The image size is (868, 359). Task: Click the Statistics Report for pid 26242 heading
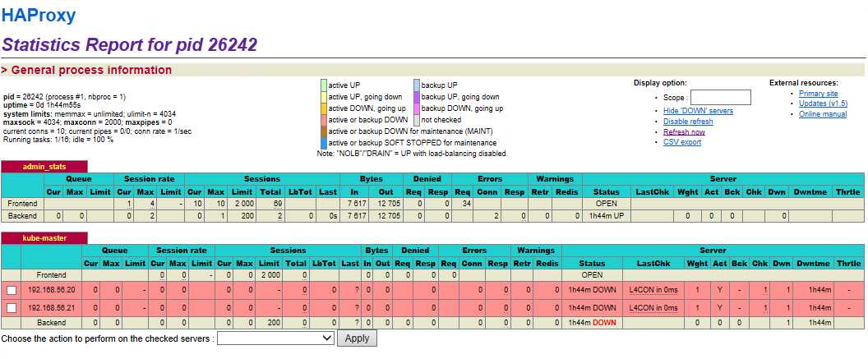point(130,45)
